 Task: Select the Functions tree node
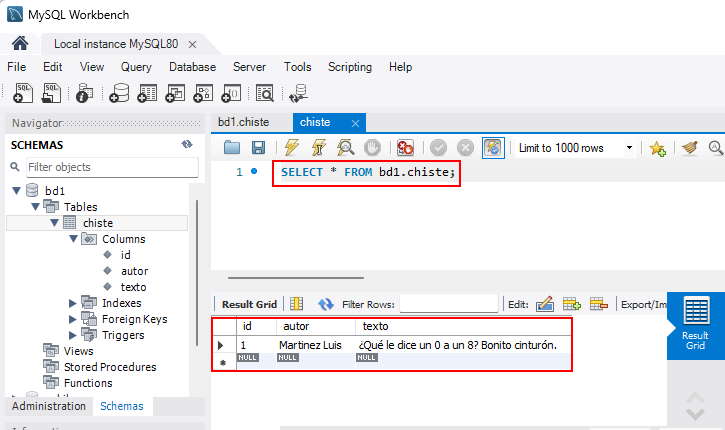click(x=88, y=383)
